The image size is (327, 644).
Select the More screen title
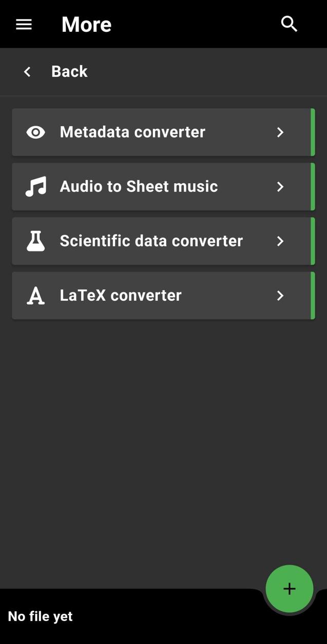(86, 23)
